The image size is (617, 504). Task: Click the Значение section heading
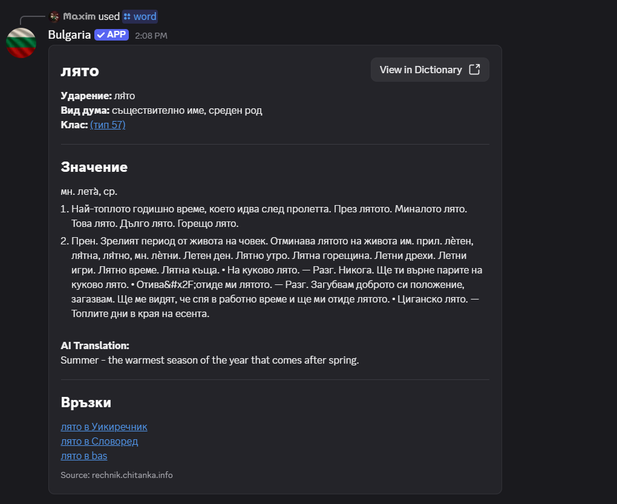(94, 167)
